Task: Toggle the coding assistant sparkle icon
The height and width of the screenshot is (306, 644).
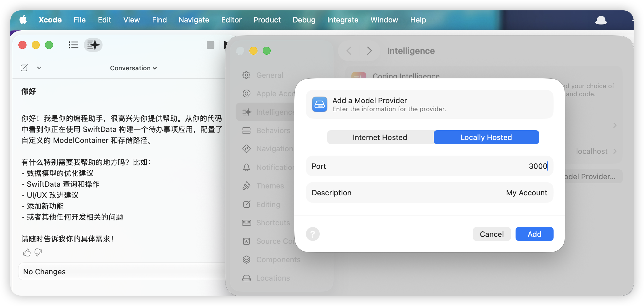Action: coord(93,45)
